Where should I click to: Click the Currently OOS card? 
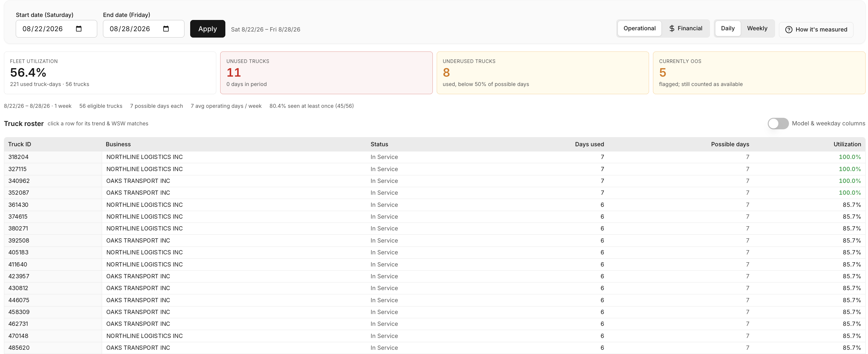[x=759, y=73]
